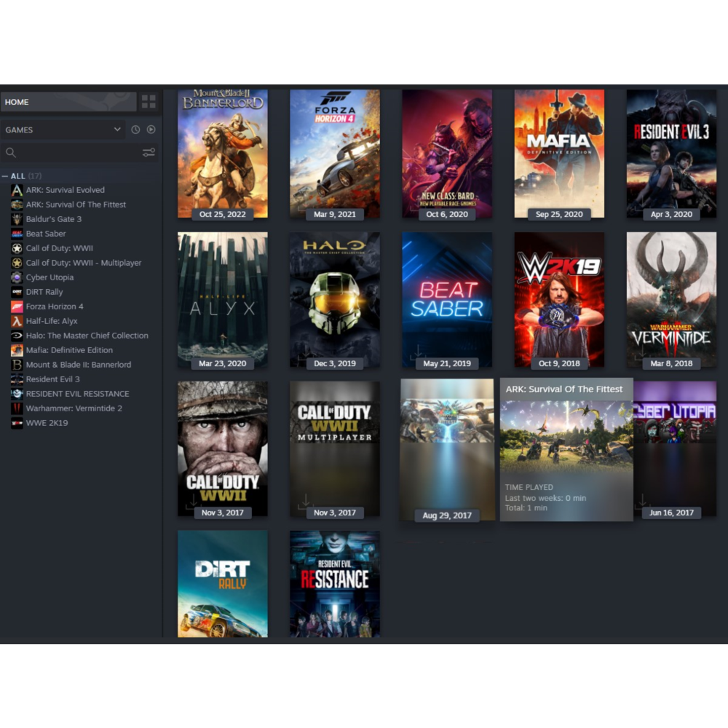Screen dimensions: 728x728
Task: Click ARK: Survival Of The Fittest hover title
Action: [x=563, y=389]
